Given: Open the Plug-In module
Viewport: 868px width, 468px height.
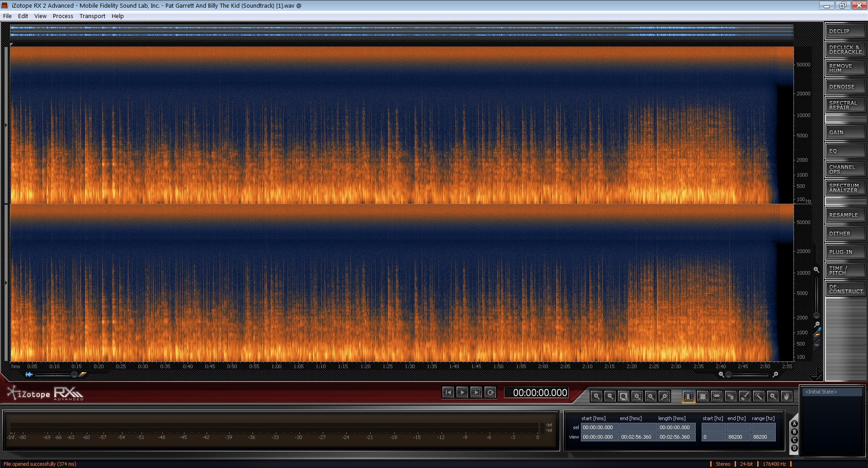Looking at the screenshot, I should click(845, 252).
